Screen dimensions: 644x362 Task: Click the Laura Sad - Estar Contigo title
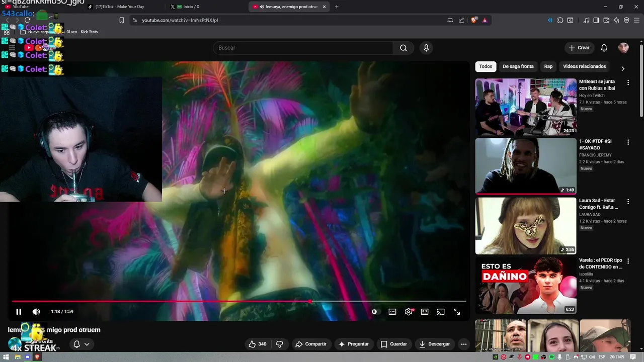[x=599, y=204]
